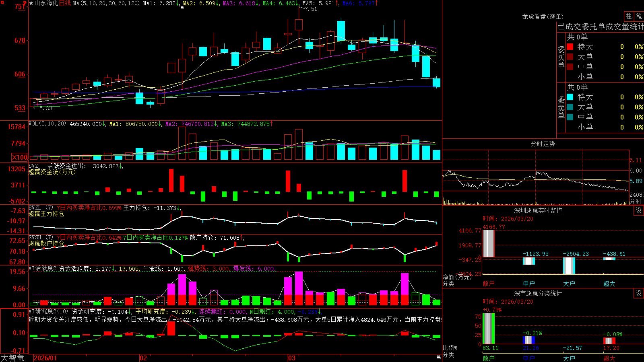Open VOL(5,10,20) indicator parameters
Image resolution: width=644 pixels, height=362 pixels.
tap(47, 123)
